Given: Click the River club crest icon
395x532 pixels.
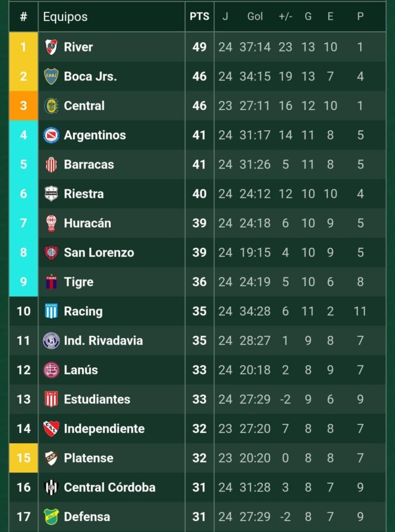Looking at the screenshot, I should click(51, 47).
